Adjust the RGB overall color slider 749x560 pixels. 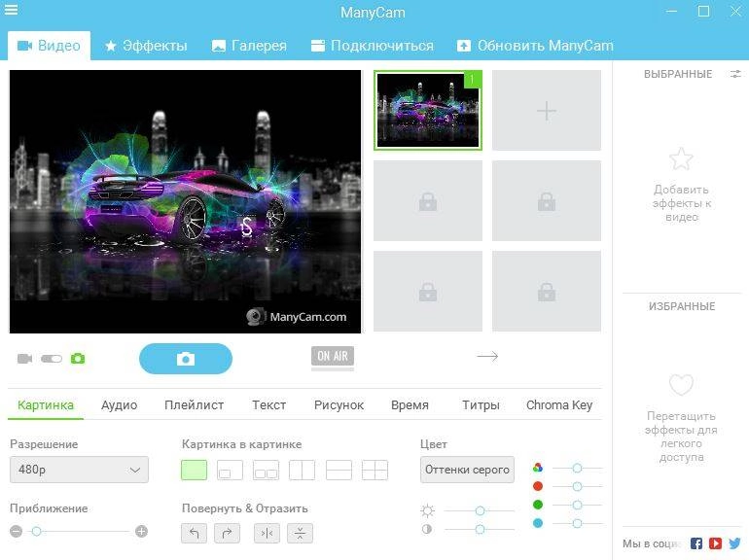(x=577, y=468)
